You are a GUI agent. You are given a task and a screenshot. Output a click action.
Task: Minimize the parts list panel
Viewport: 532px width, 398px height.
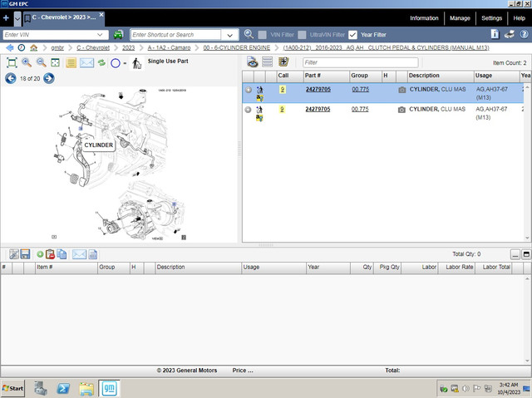coord(515,254)
